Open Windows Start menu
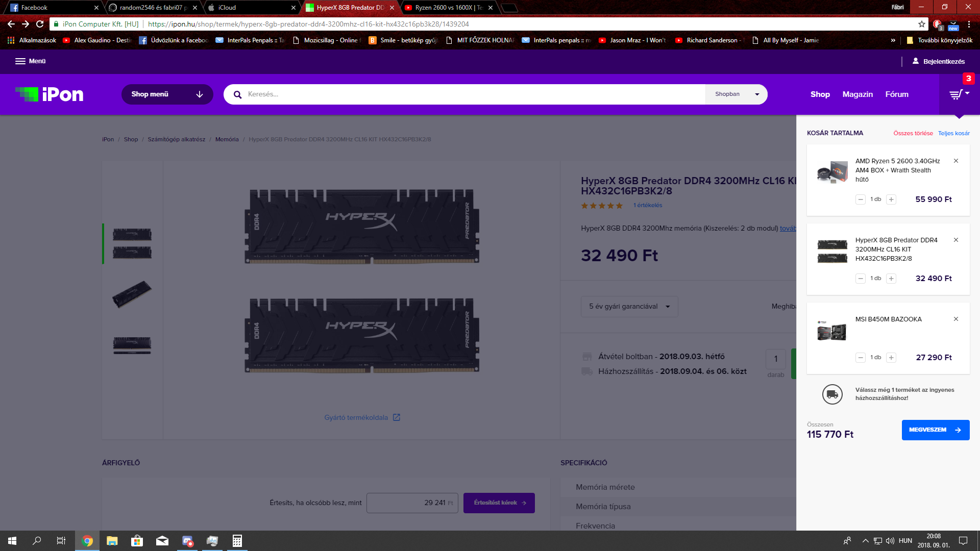Screen dimensions: 980x551 [12, 541]
